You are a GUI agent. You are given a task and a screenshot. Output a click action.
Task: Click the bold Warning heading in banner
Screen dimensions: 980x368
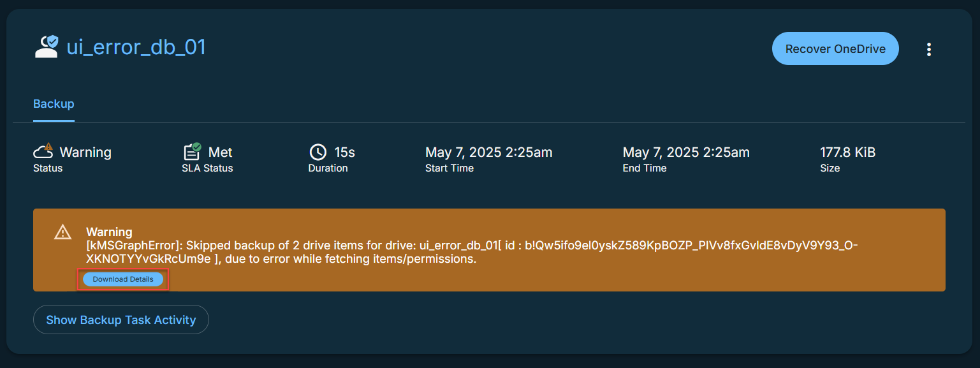[109, 232]
